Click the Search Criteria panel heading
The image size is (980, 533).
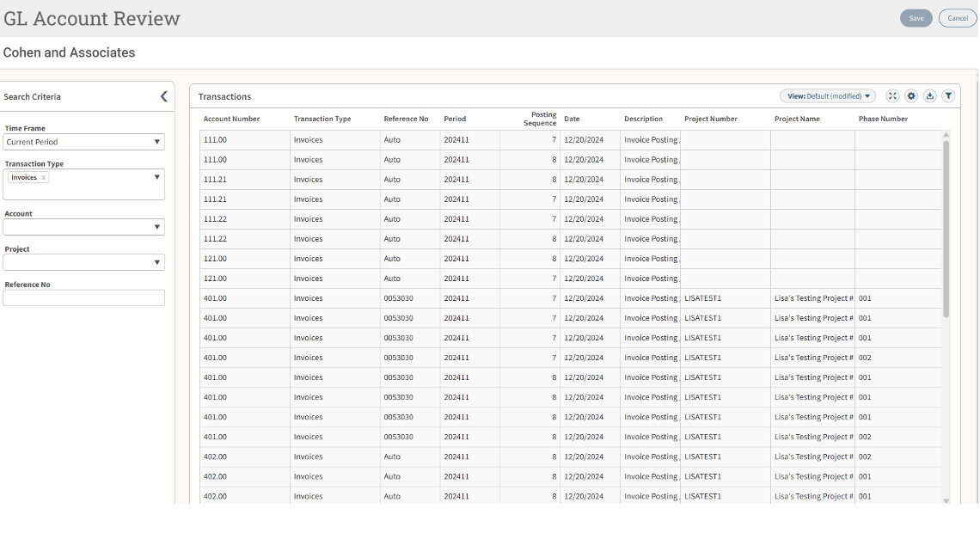coord(32,97)
